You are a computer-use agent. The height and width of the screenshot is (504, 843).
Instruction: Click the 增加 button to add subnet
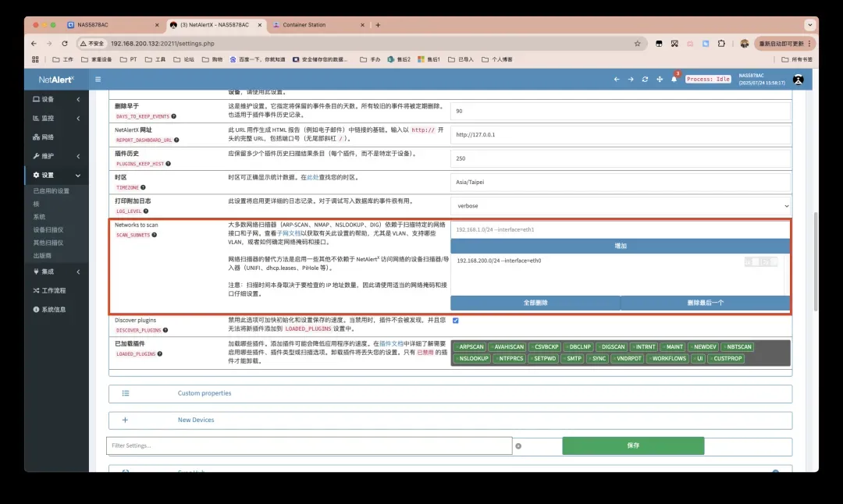(x=621, y=246)
